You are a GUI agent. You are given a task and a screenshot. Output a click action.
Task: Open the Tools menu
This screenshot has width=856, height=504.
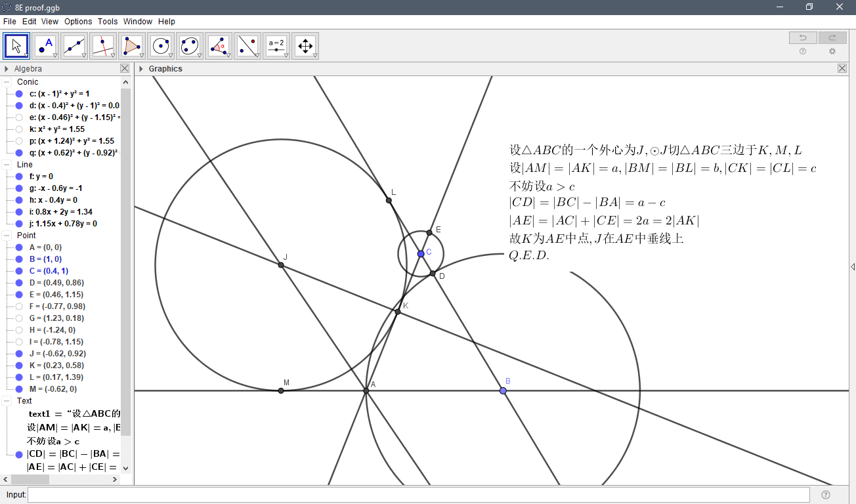click(x=107, y=21)
